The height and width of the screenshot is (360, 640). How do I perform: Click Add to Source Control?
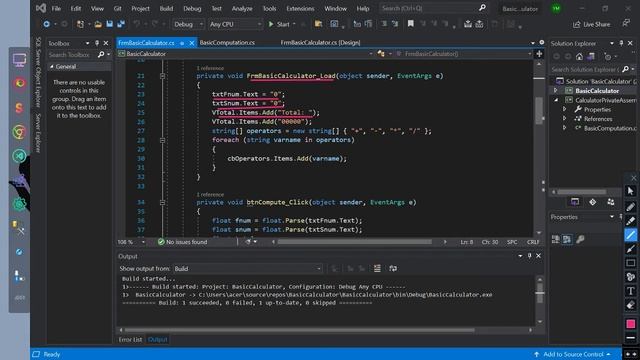(x=572, y=354)
